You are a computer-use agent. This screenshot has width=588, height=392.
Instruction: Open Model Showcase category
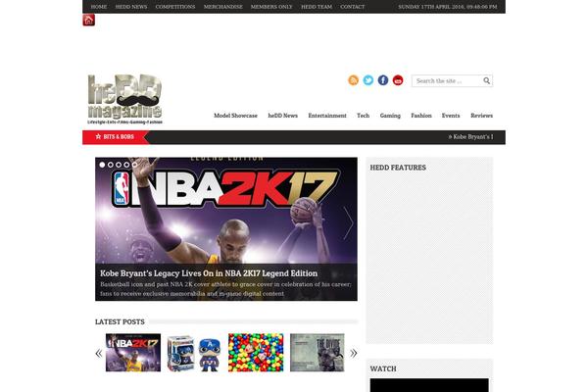235,116
